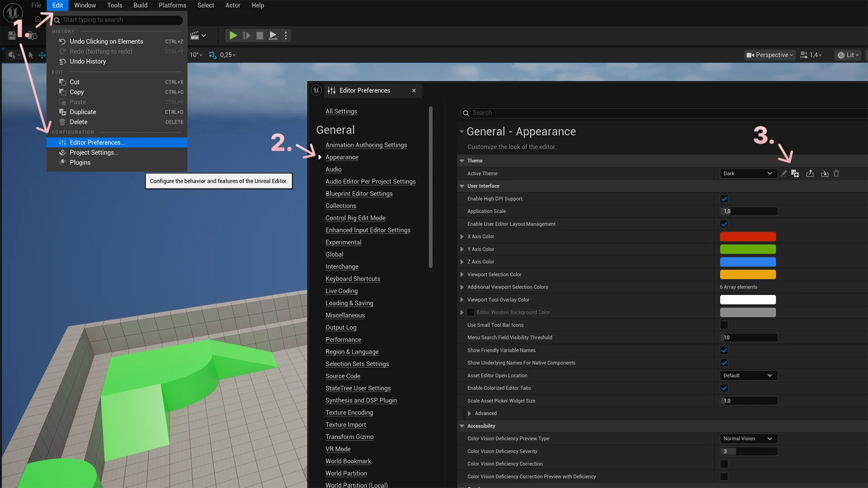This screenshot has width=868, height=488.
Task: Click the Undo Clicking on Elements entry
Action: coord(117,42)
